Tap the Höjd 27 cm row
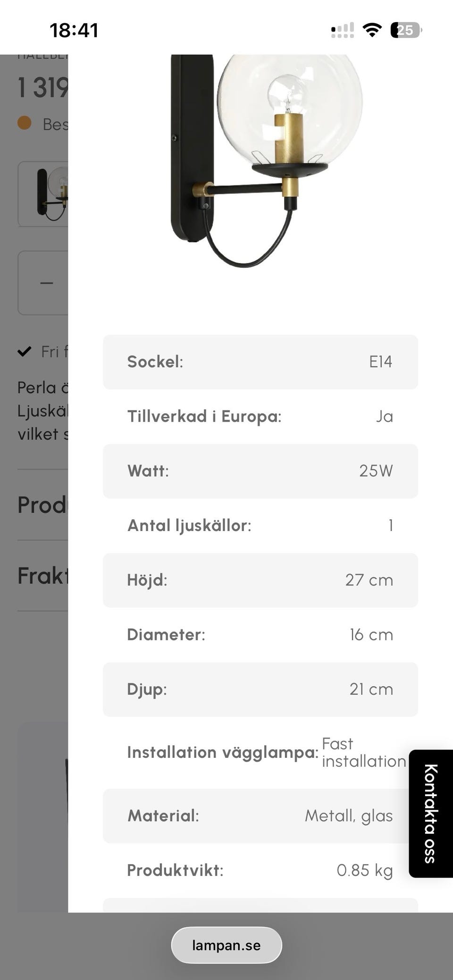453x980 pixels. coord(260,580)
